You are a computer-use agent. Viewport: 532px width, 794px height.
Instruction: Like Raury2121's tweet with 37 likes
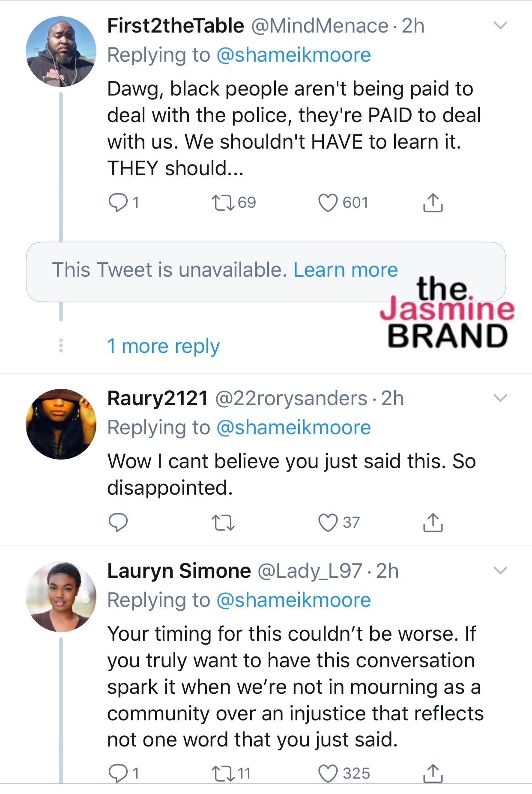coord(328,522)
